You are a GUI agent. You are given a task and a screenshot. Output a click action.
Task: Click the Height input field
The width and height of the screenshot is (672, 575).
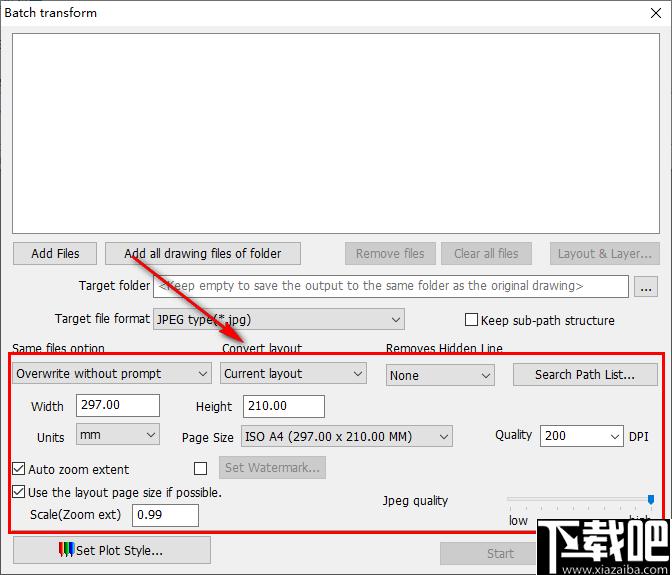[x=284, y=406]
